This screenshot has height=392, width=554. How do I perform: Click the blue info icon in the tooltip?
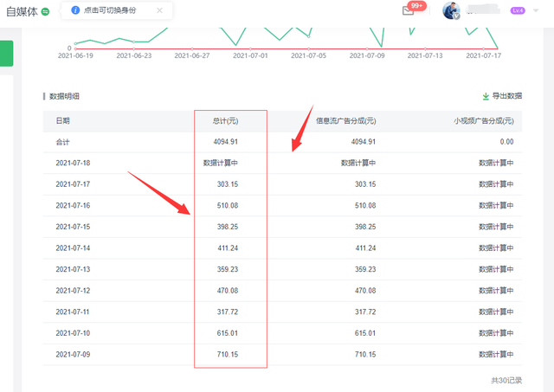(74, 10)
